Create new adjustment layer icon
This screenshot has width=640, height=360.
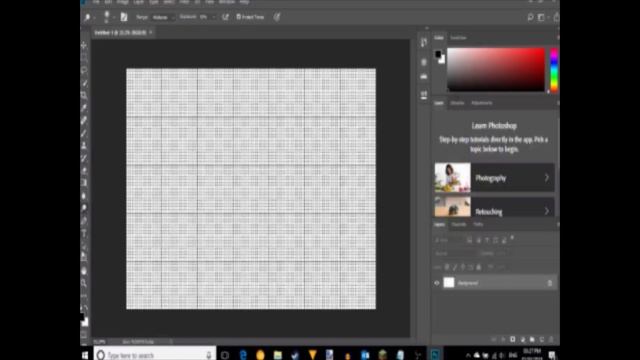pos(522,339)
